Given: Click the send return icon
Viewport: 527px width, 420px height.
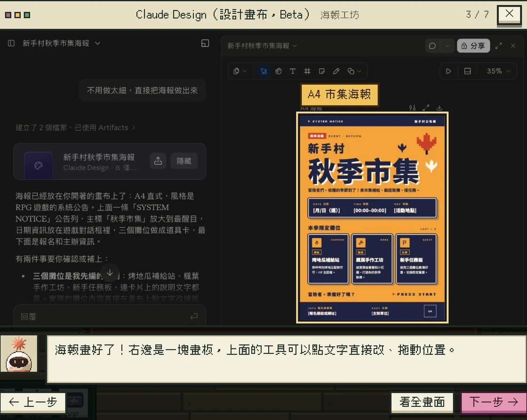Looking at the screenshot, I should click(x=194, y=317).
